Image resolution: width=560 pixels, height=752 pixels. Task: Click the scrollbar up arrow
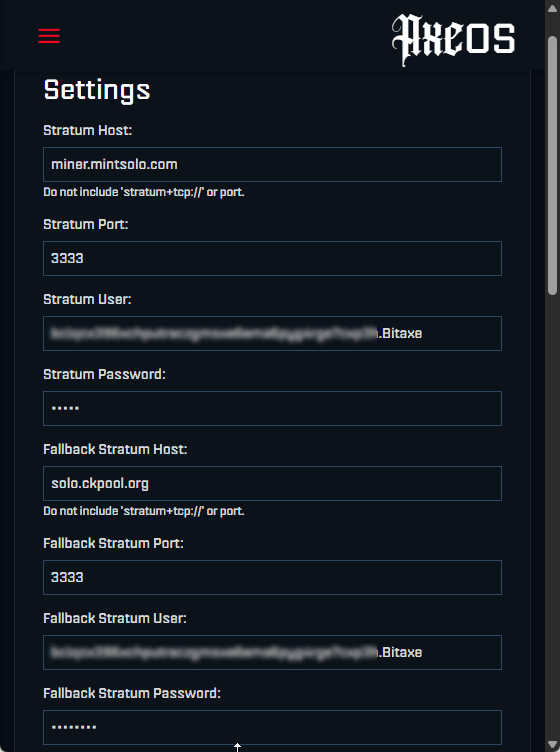pyautogui.click(x=552, y=8)
